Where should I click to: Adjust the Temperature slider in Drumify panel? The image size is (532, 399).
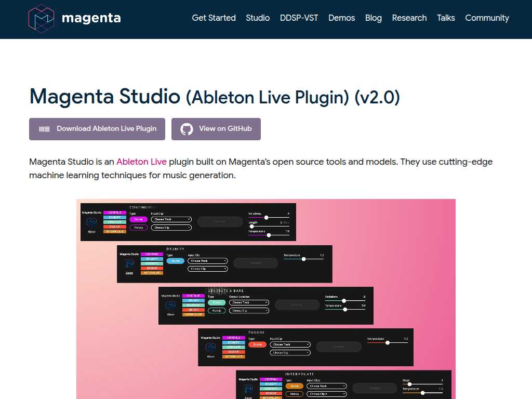click(x=303, y=259)
